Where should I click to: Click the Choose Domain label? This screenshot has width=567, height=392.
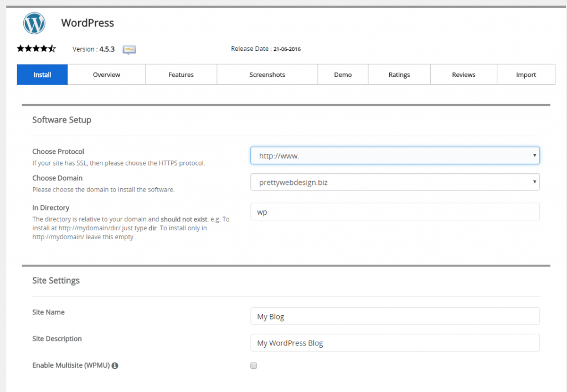pos(57,178)
